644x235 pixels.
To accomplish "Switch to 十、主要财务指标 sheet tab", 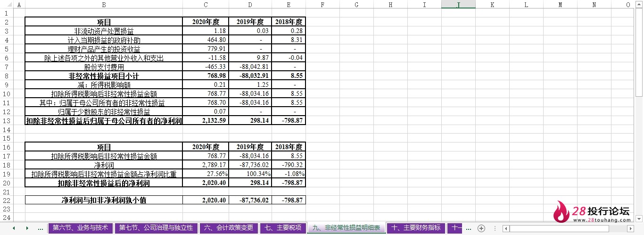I will click(x=416, y=228).
